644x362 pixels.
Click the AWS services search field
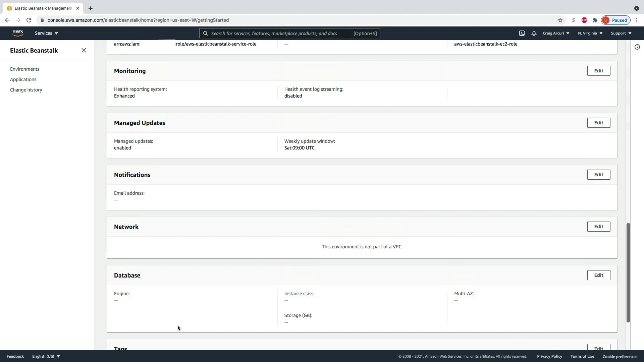pyautogui.click(x=278, y=33)
